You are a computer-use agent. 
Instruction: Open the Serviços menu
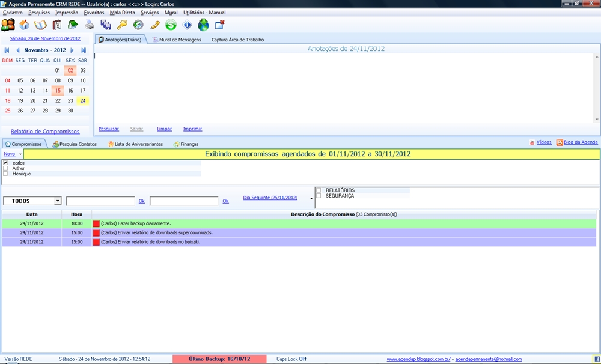click(150, 13)
